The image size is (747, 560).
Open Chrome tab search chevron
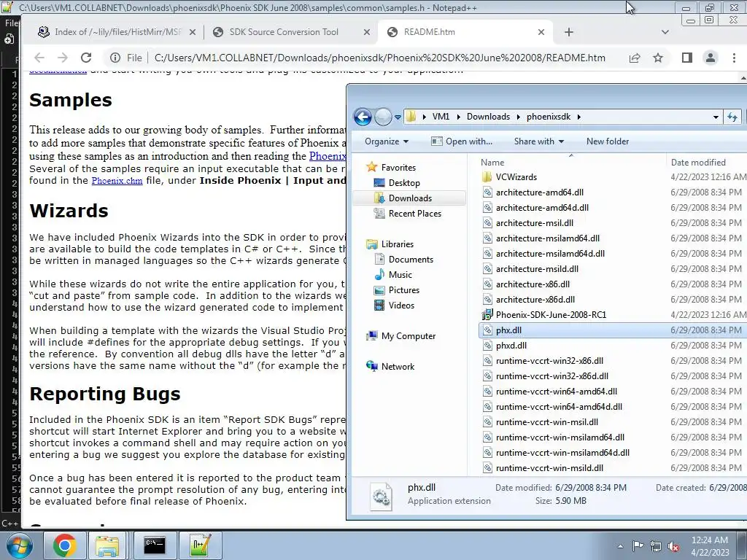665,32
